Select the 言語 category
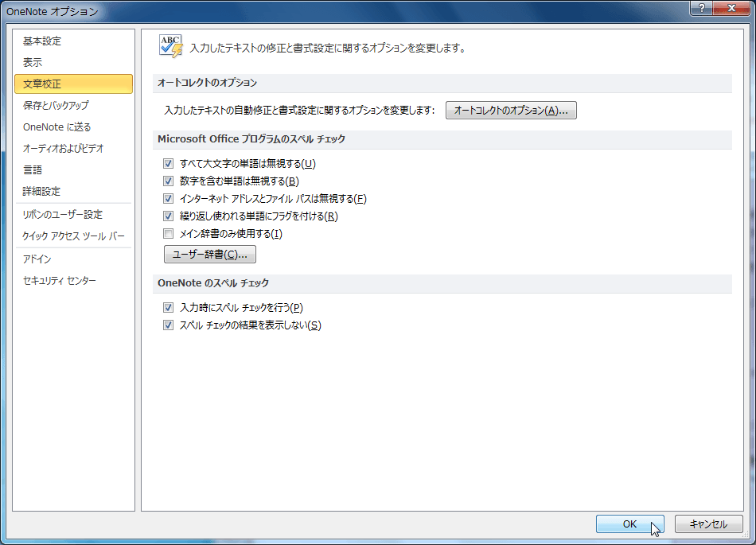The image size is (756, 545). [x=73, y=169]
